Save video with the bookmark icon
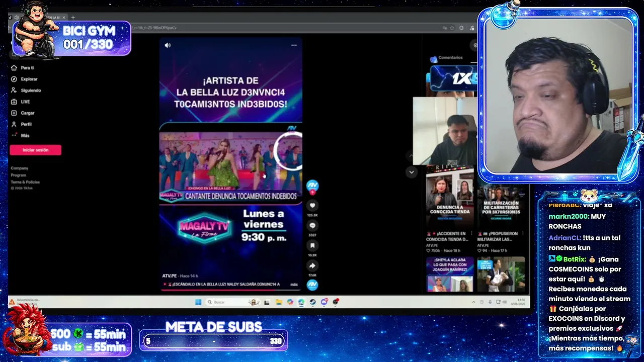644x362 pixels. (x=312, y=246)
